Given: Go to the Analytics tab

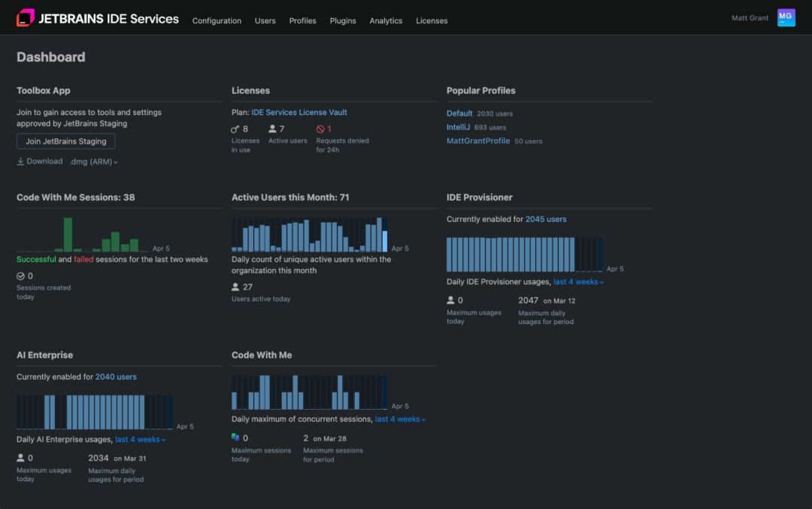Looking at the screenshot, I should (x=386, y=21).
